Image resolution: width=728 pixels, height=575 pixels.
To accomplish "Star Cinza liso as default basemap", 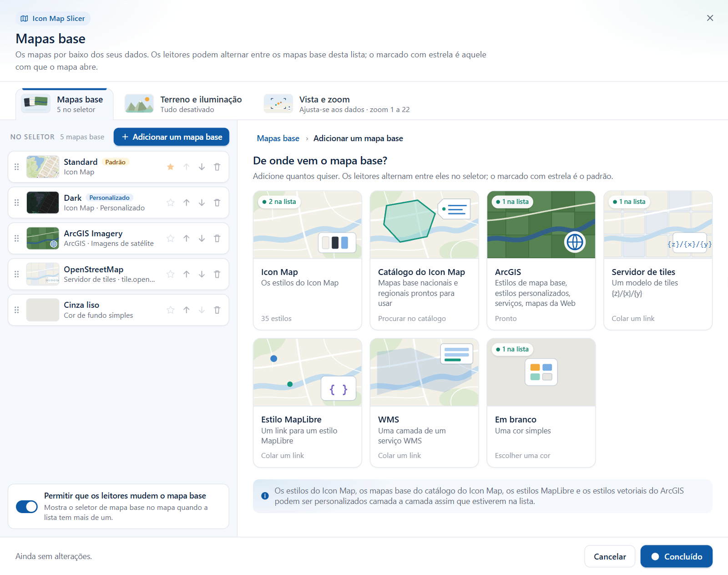I will [x=171, y=310].
